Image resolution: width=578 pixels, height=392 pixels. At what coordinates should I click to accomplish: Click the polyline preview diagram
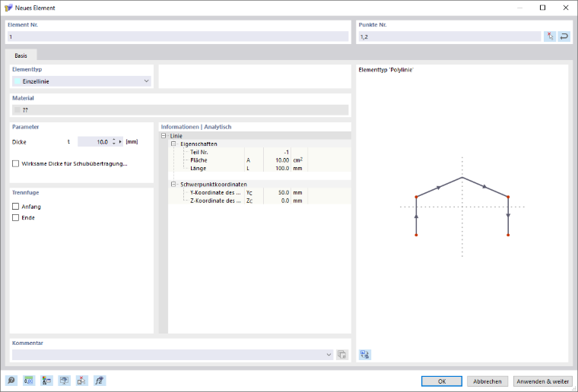(462, 207)
